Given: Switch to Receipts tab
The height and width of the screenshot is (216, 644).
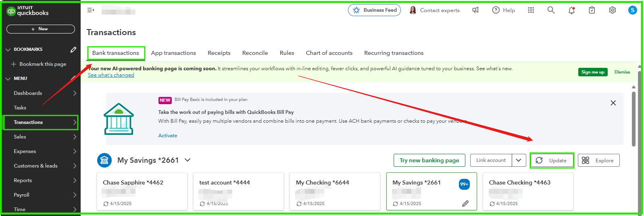Looking at the screenshot, I should pyautogui.click(x=219, y=53).
